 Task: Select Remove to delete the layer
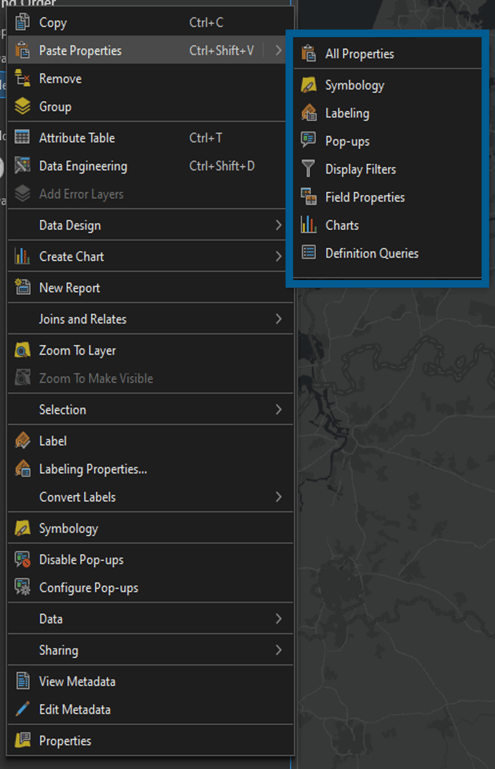click(151, 78)
